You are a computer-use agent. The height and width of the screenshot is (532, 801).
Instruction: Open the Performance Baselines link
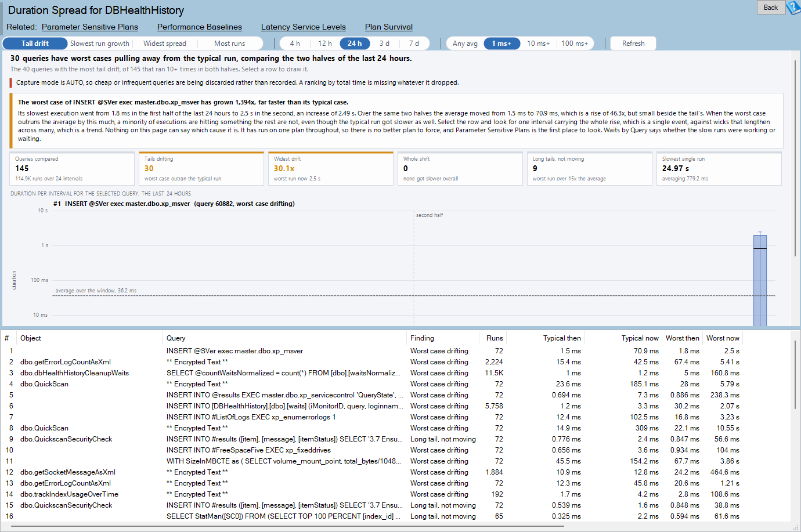tap(200, 27)
